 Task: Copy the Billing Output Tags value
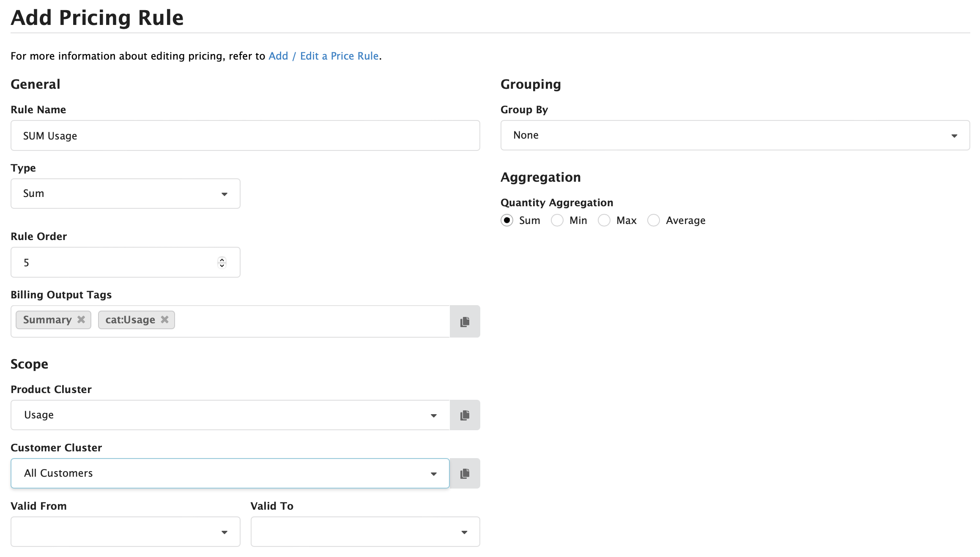click(465, 321)
